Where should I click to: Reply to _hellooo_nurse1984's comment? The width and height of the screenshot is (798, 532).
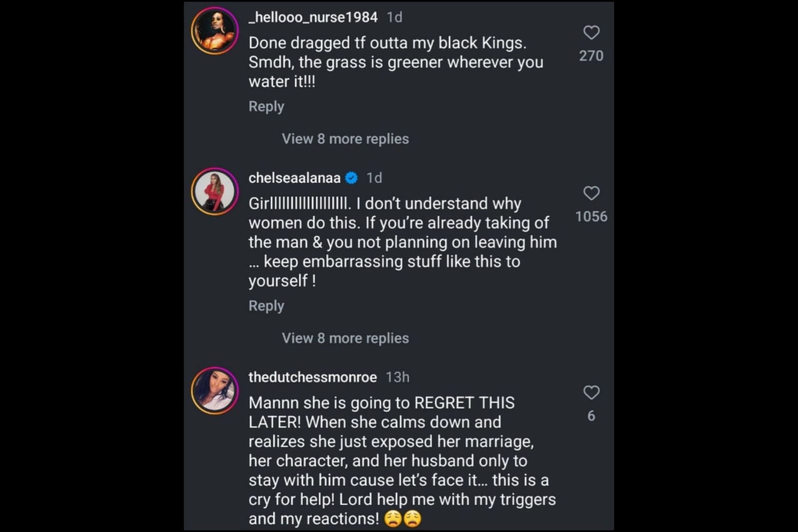(266, 106)
